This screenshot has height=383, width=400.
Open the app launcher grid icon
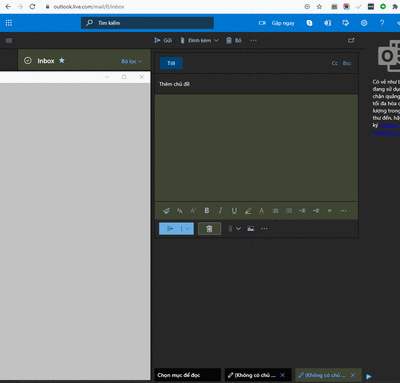coord(9,23)
